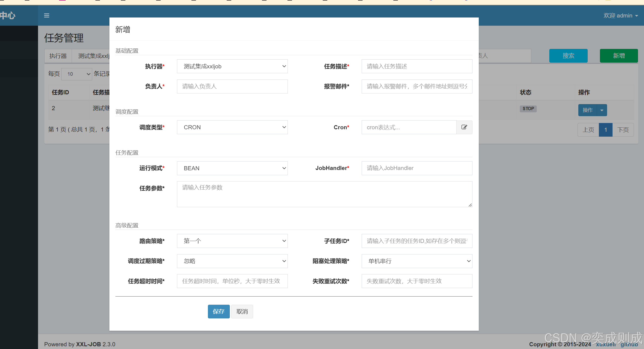The height and width of the screenshot is (349, 644).
Task: Click the 任务描述 input field
Action: tap(417, 66)
